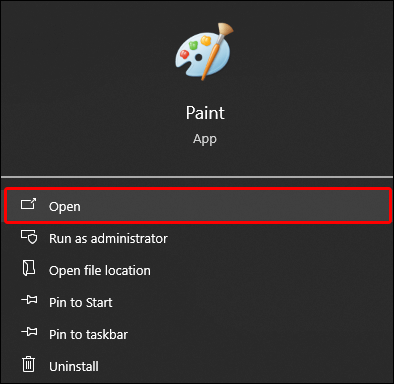Choose Run as administrator
The width and height of the screenshot is (394, 384).
point(108,238)
